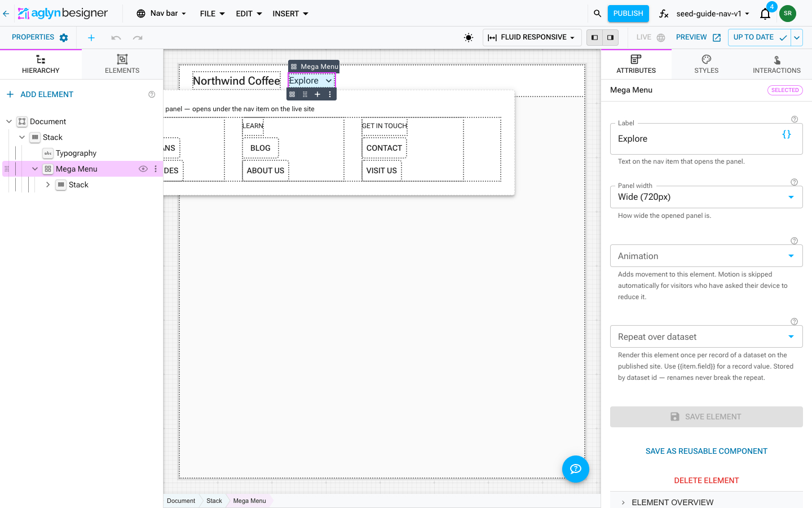This screenshot has width=812, height=508.
Task: Click the Label field help icon
Action: pyautogui.click(x=795, y=119)
